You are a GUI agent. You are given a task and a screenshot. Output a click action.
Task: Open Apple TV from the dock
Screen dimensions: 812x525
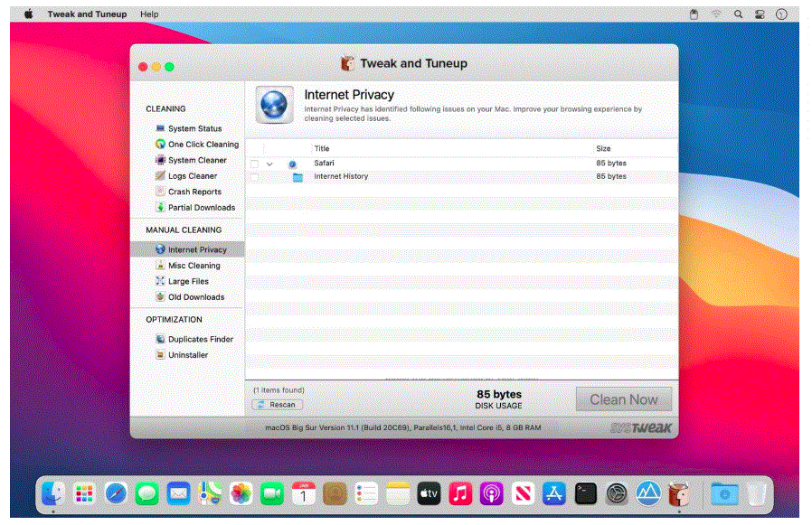(429, 493)
